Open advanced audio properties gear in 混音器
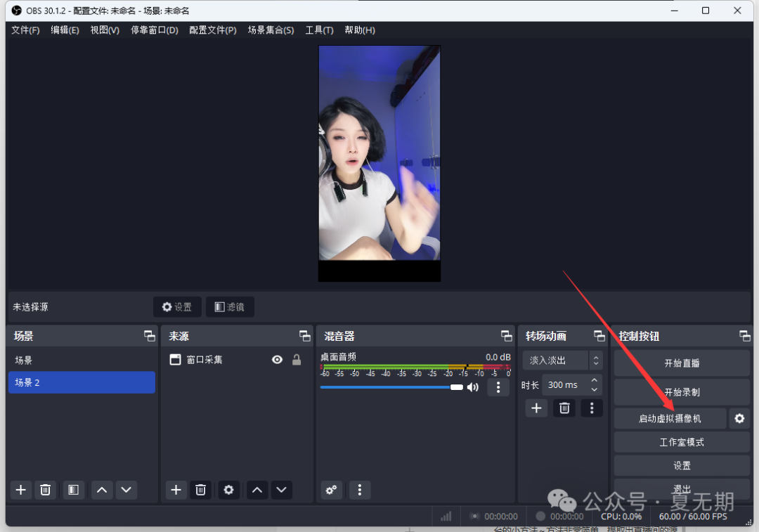 pyautogui.click(x=332, y=490)
